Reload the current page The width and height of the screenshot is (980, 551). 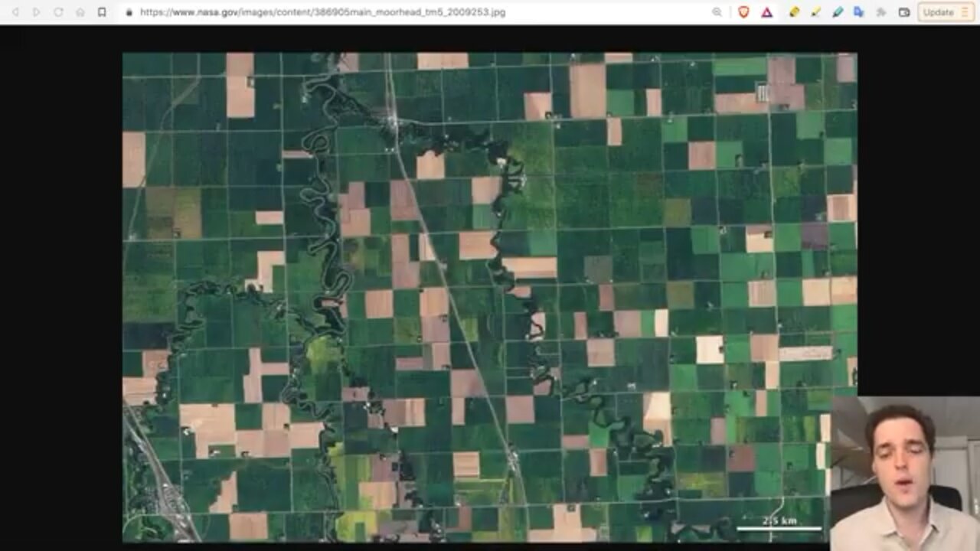click(58, 12)
